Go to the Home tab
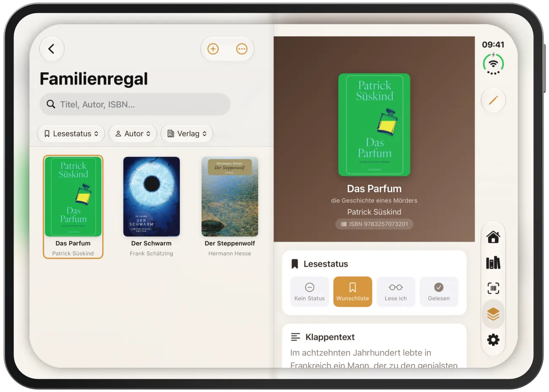 [493, 237]
